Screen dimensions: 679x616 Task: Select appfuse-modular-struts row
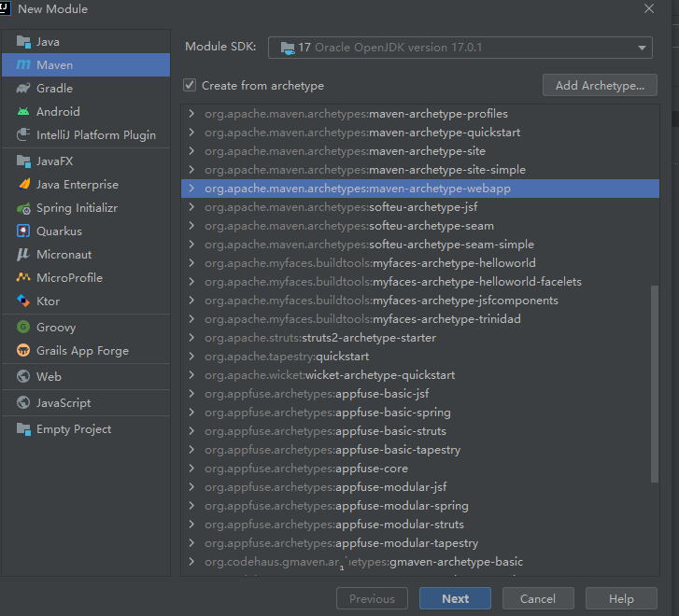click(420, 525)
